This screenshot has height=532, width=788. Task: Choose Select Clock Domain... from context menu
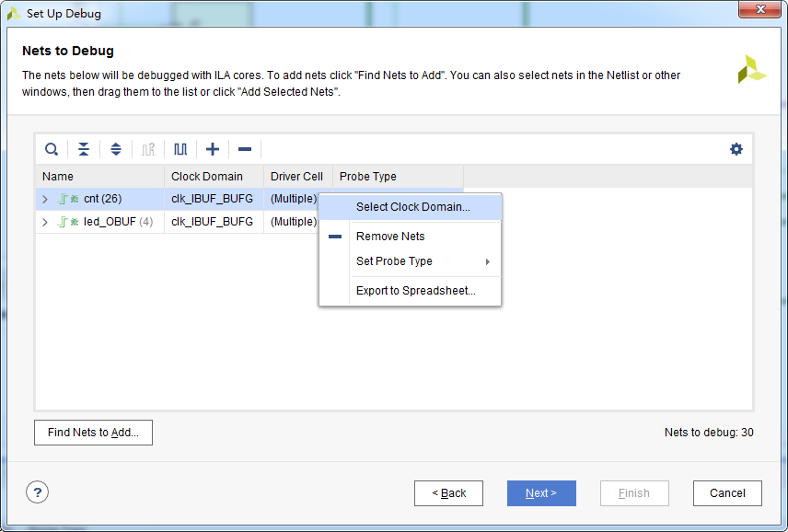coord(410,207)
